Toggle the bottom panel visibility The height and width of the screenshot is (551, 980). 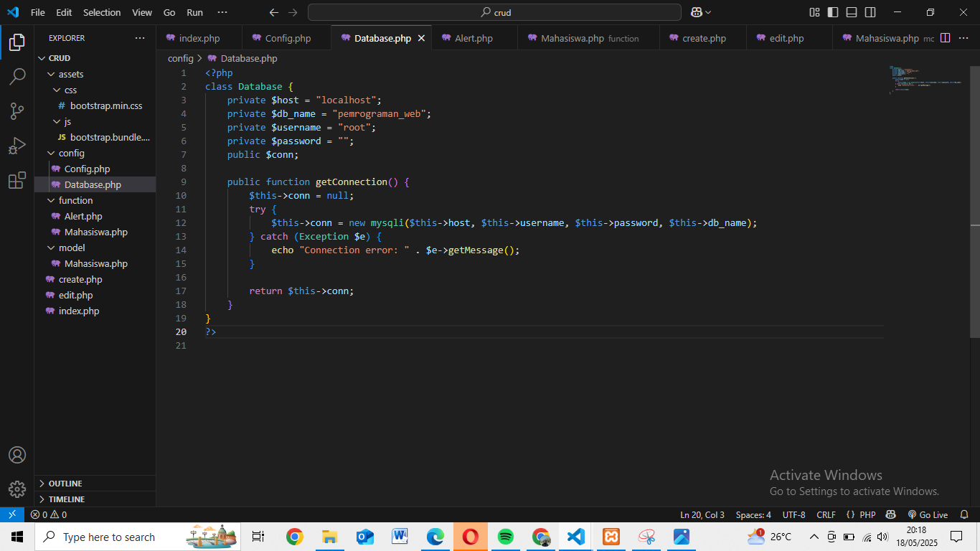(851, 12)
